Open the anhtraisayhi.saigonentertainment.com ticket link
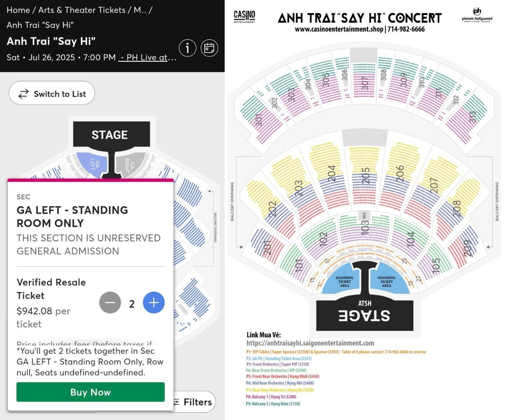 (310, 343)
